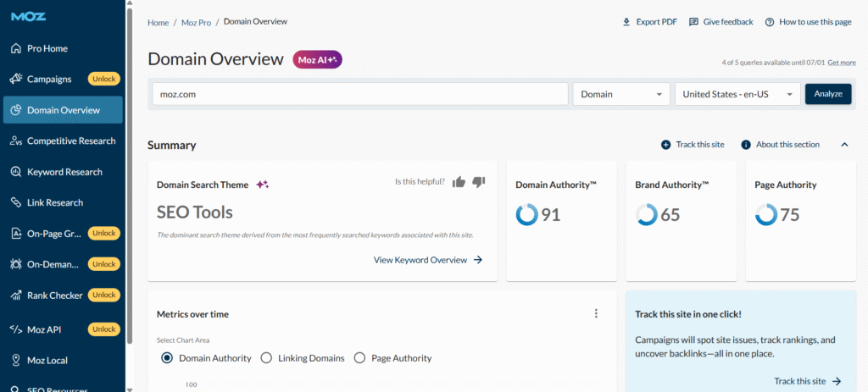Click the Page Authority score donut chart
Viewport: 868px width, 392px height.
pyautogui.click(x=766, y=214)
